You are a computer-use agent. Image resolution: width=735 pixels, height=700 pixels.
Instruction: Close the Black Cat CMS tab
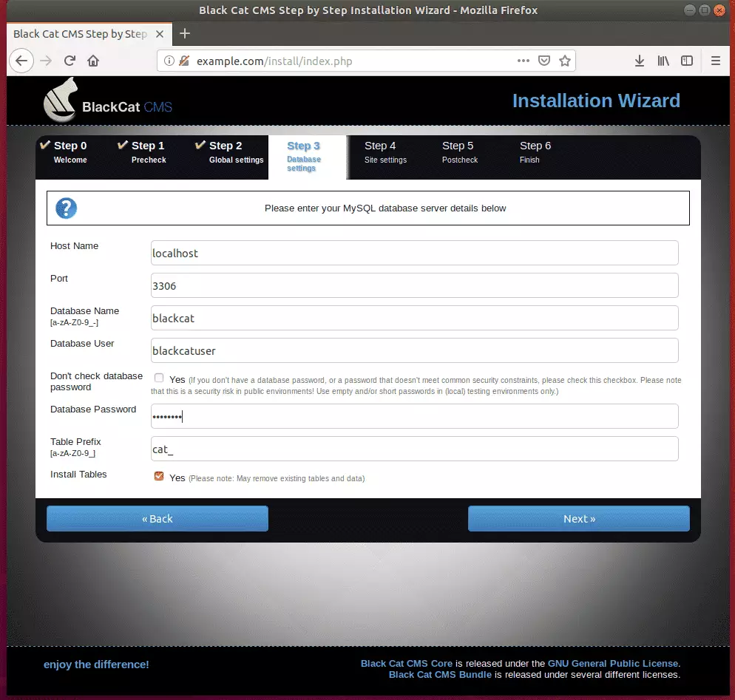click(x=160, y=34)
